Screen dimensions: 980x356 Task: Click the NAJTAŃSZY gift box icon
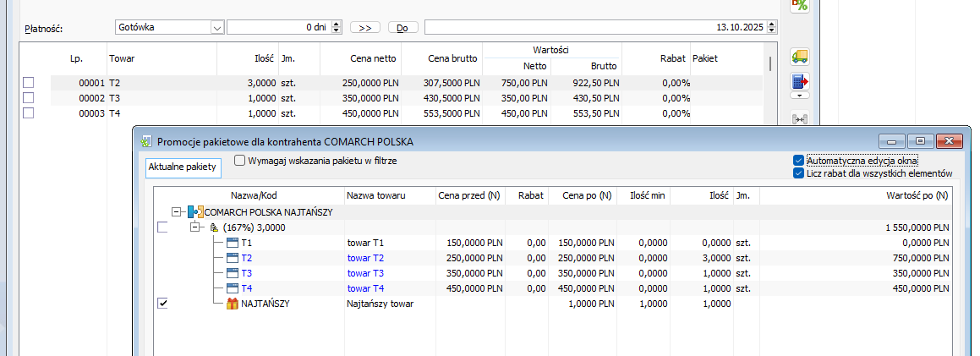(x=233, y=304)
